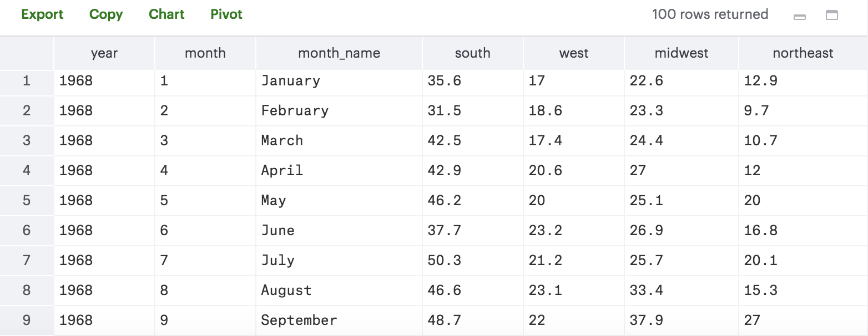Select the month column header
The height and width of the screenshot is (336, 868).
tap(205, 53)
